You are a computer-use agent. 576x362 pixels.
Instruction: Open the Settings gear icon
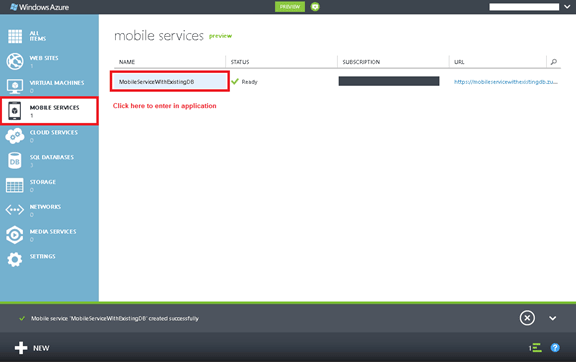coord(15,259)
